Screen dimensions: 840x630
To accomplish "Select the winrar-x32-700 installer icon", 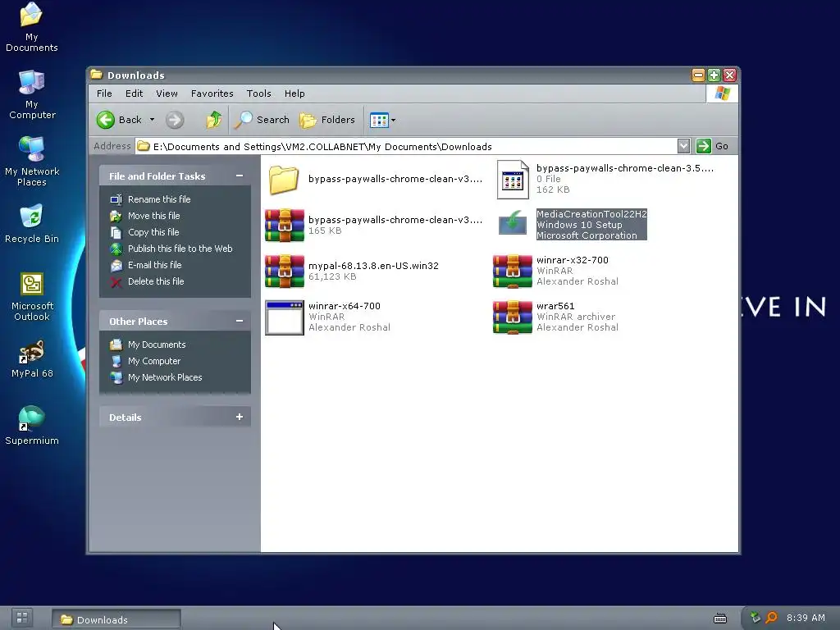I will 513,272.
